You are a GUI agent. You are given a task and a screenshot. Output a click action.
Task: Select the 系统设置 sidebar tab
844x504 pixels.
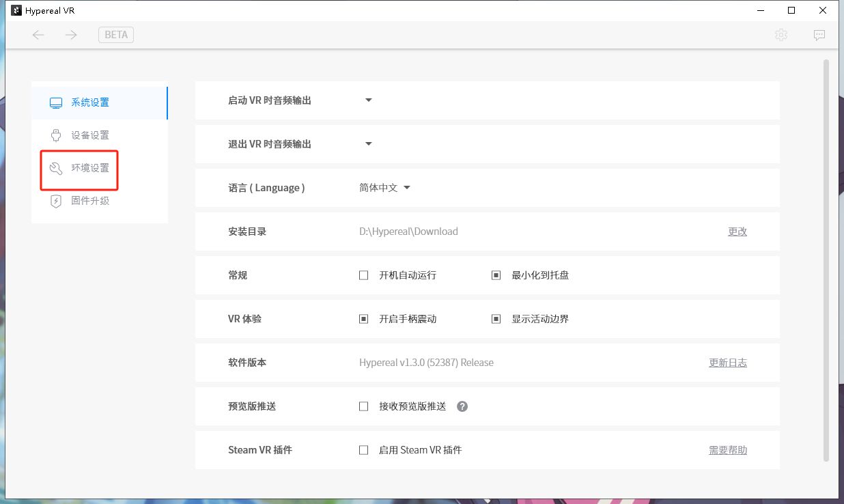pos(100,102)
